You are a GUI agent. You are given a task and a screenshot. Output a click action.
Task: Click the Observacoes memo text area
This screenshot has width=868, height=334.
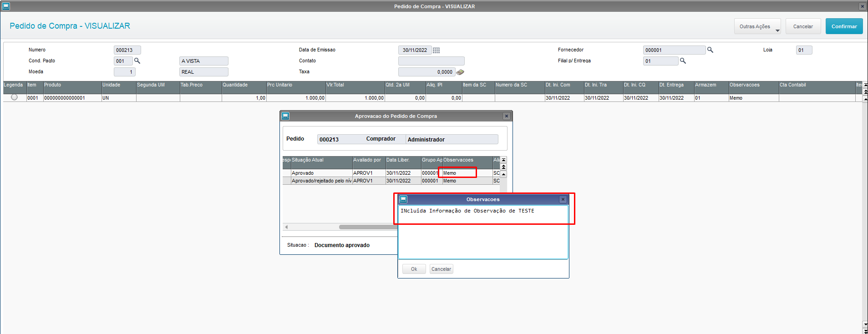[x=483, y=232]
